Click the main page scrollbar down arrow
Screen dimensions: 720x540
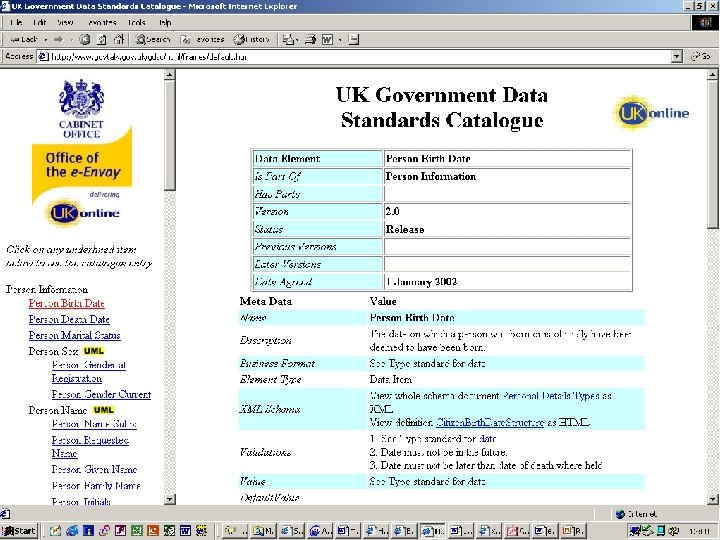[713, 499]
